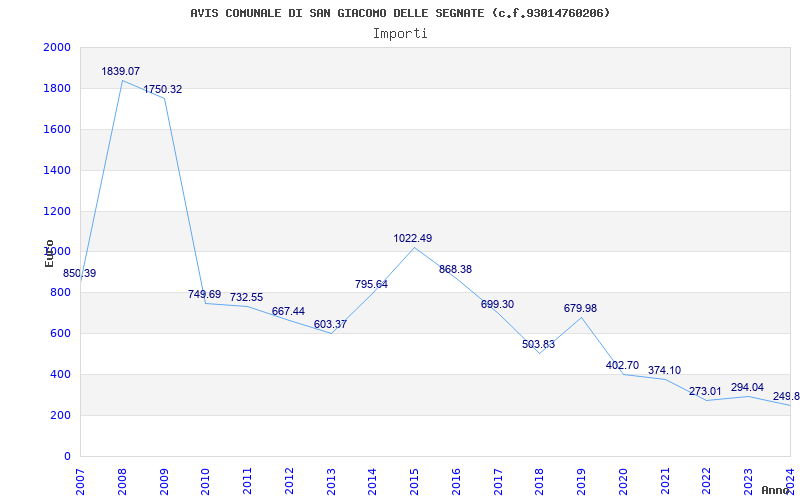Click the 699.30 data label
The height and width of the screenshot is (500, 800).
[497, 305]
